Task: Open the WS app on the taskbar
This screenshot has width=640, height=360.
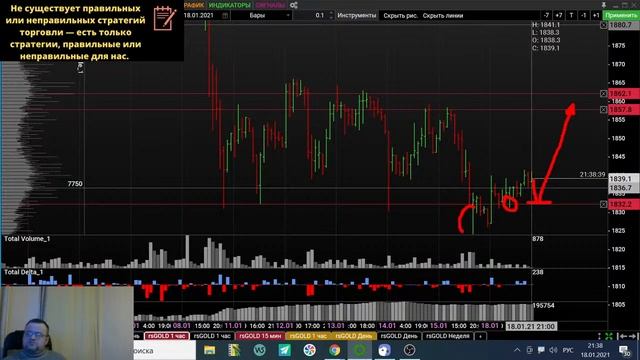Action: click(x=260, y=350)
